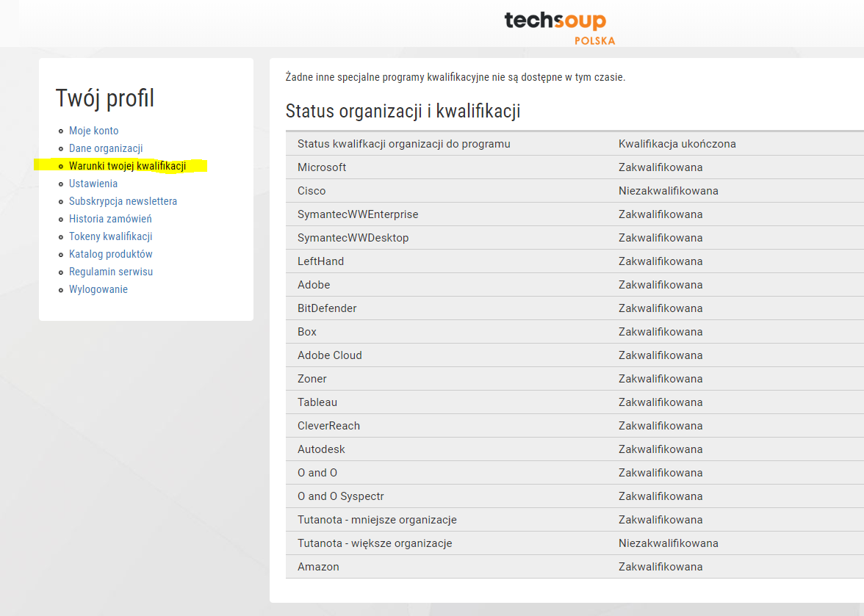Click the Zakwalifikowana status for SymantecWWDesktop

[660, 238]
